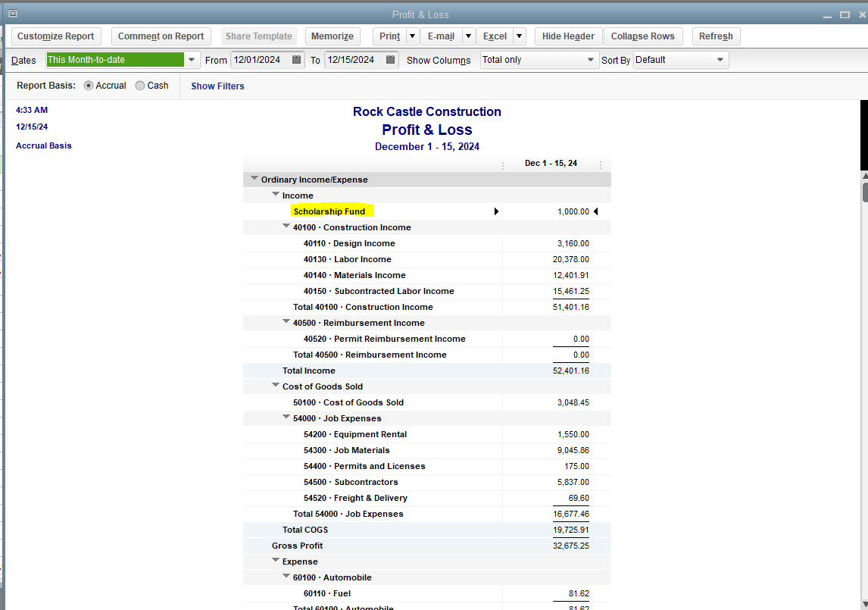868x610 pixels.
Task: Click the right-pointing arrow beside Scholarship Fund
Action: (496, 211)
